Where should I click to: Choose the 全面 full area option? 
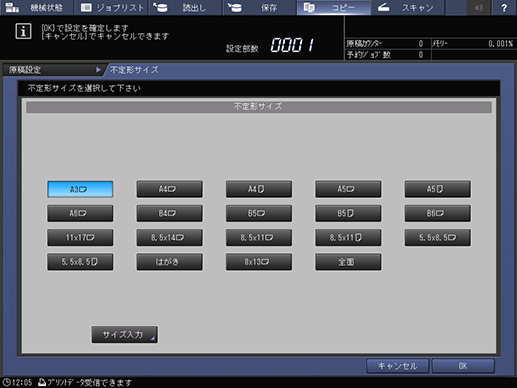(x=348, y=262)
